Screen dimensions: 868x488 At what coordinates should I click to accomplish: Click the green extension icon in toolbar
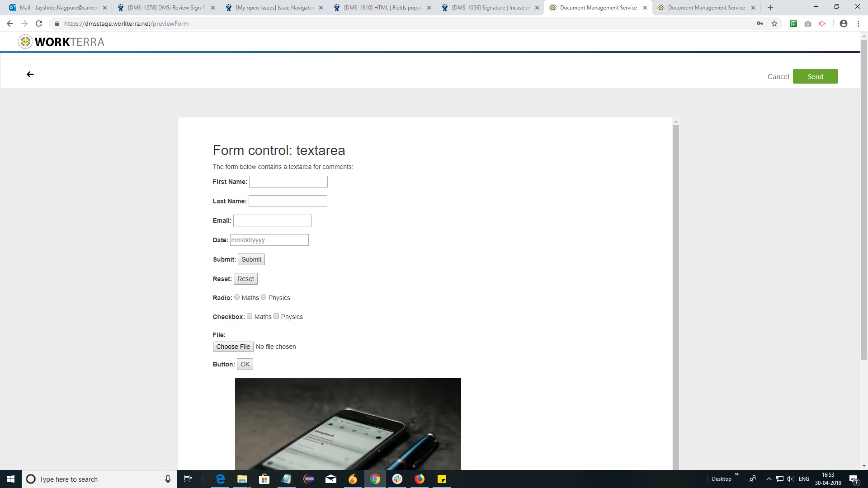coord(793,23)
